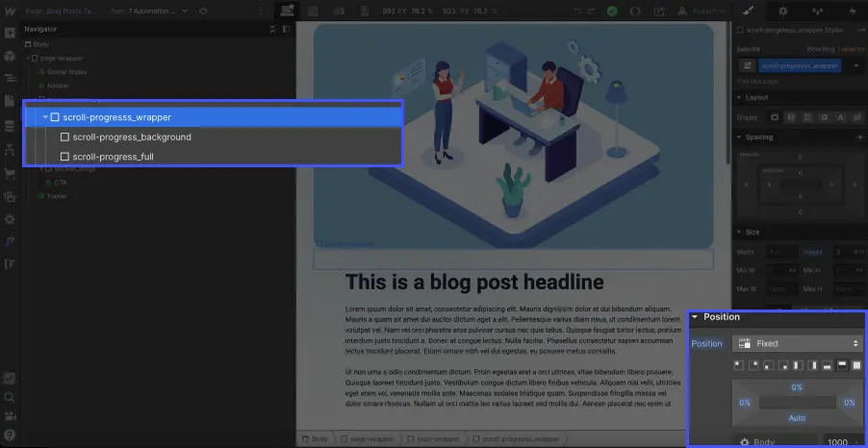Edit the bottom offset Auto value
Screen dimensions: 868x448
(797, 418)
